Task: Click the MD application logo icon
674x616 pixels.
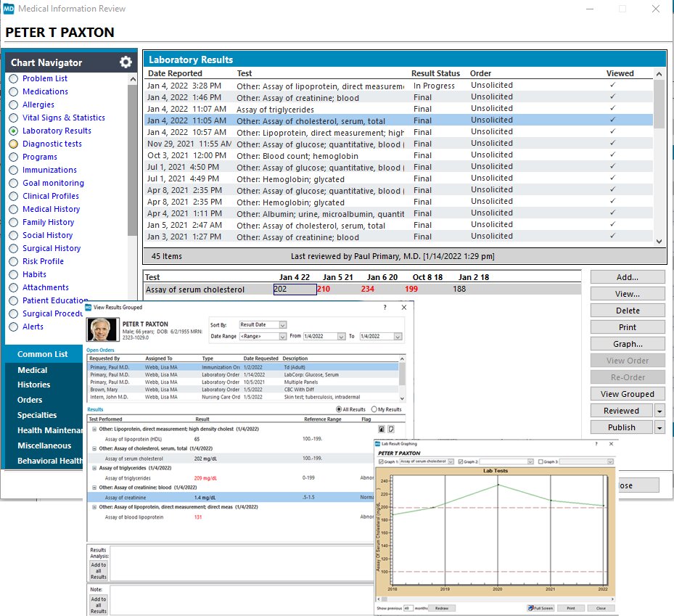Action: click(x=9, y=9)
